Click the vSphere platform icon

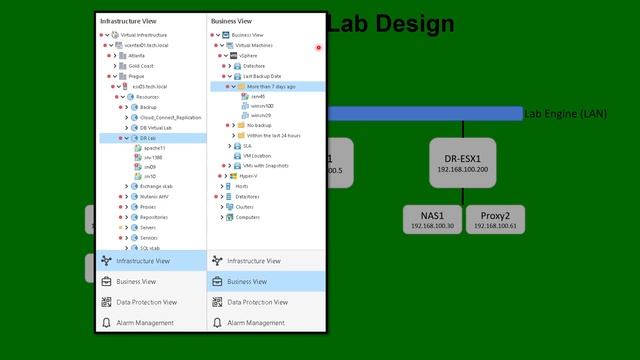233,56
